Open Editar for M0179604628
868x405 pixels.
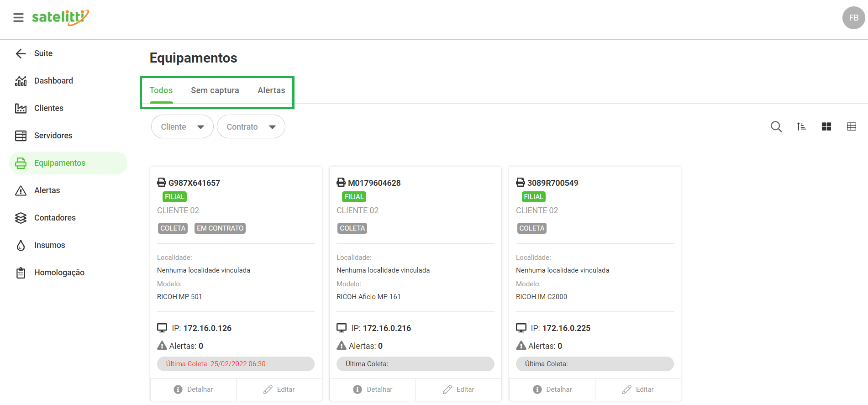(x=458, y=389)
